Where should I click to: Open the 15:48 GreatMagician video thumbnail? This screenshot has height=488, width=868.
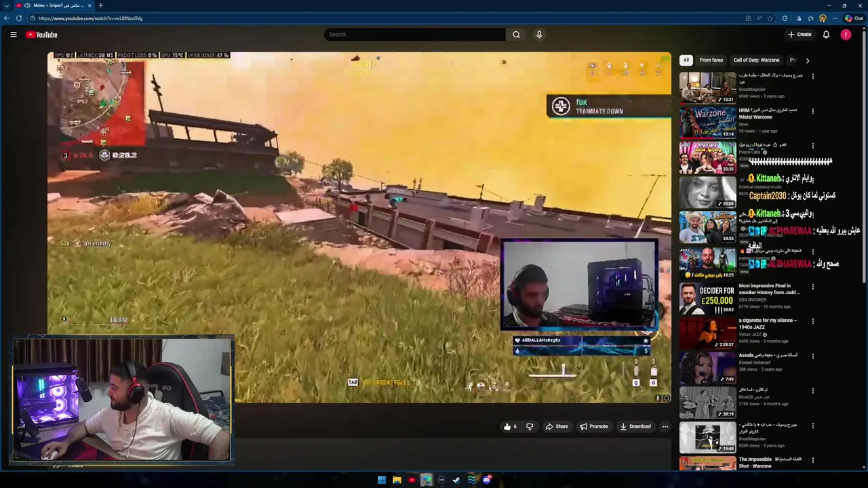pos(707,437)
